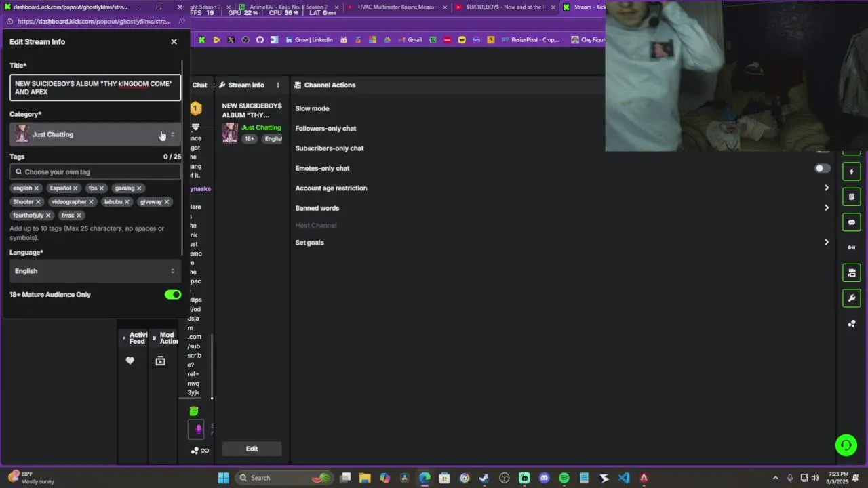Open the ResizePixel bookmark

tap(530, 40)
